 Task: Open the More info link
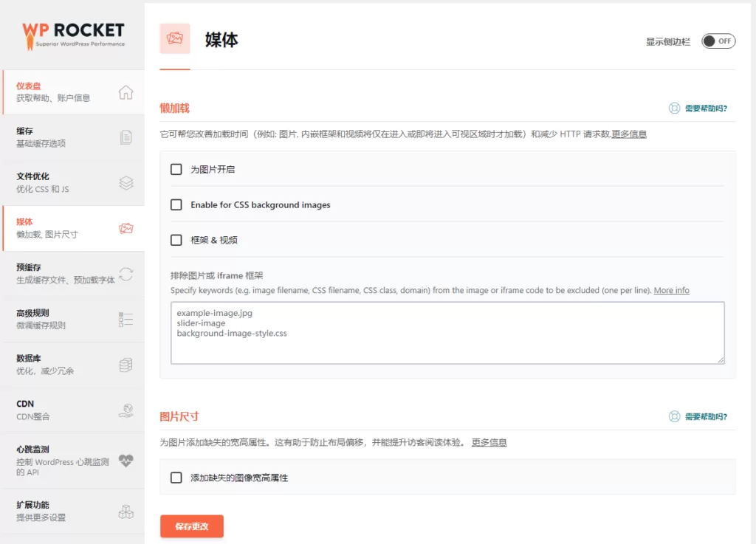point(671,290)
